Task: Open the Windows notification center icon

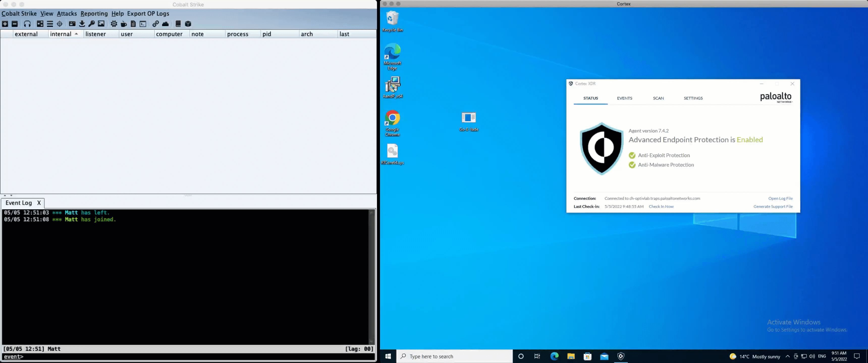Action: (x=857, y=356)
